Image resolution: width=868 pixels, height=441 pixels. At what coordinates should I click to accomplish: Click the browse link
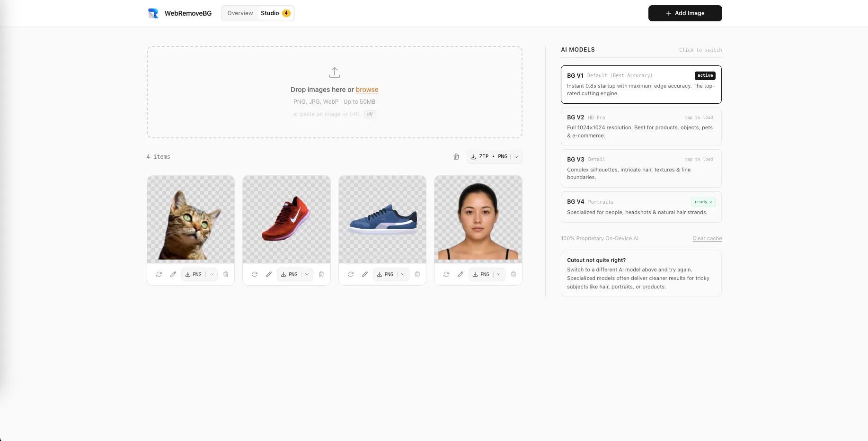(367, 90)
